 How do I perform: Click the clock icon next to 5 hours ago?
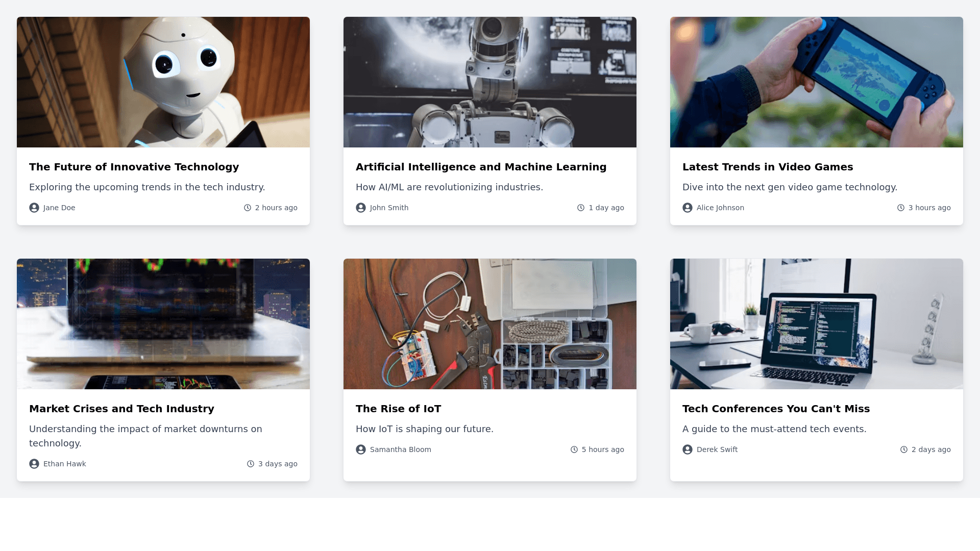click(x=574, y=449)
